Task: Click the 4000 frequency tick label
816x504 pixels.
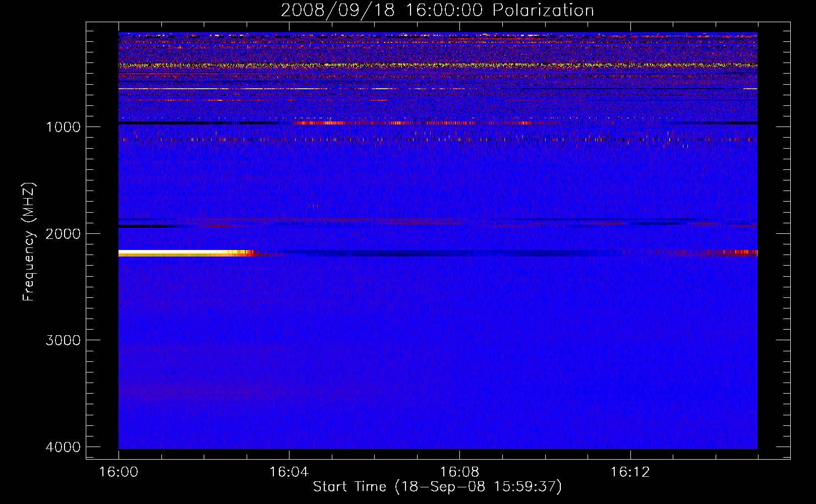Action: tap(63, 447)
